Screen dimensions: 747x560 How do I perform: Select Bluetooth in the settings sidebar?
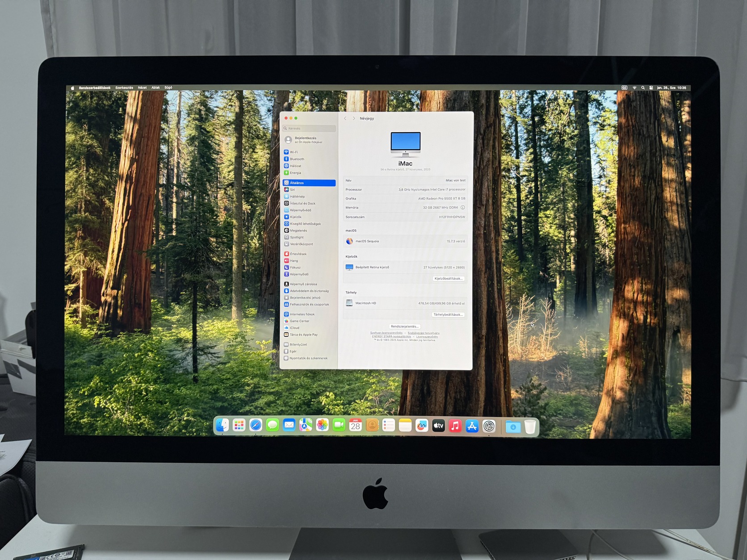[309, 159]
